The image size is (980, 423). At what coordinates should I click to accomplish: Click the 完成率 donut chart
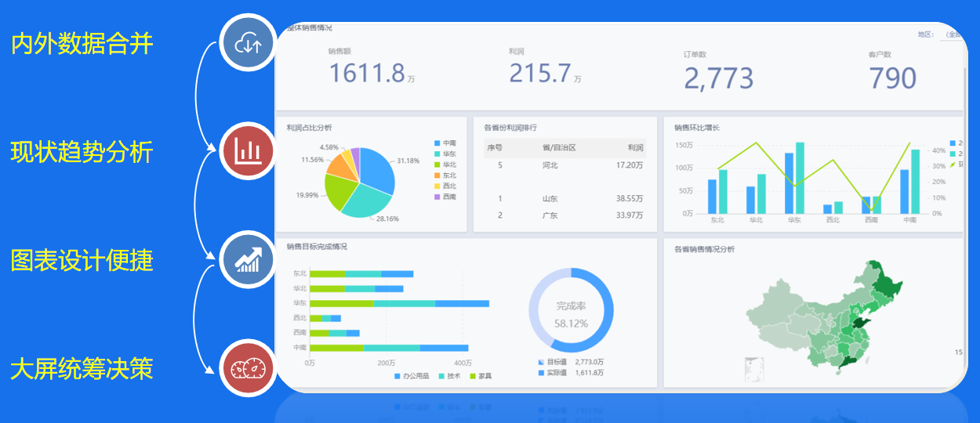coord(571,310)
